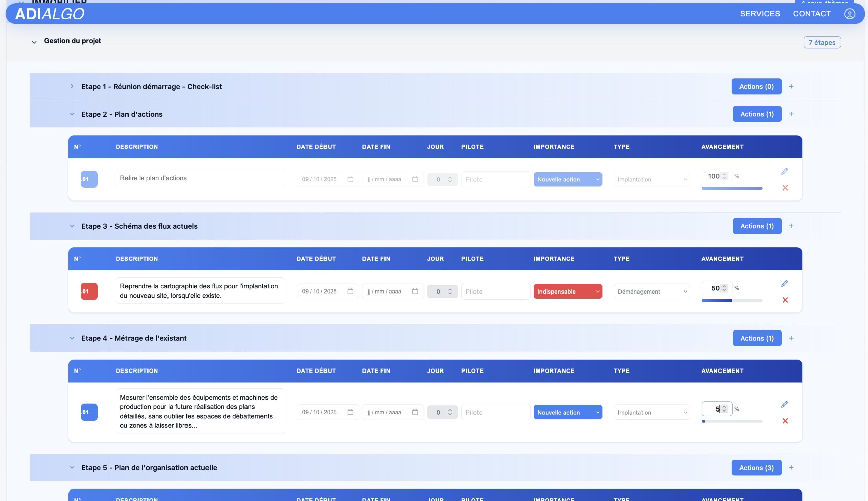Open the SERVICES menu

pyautogui.click(x=759, y=14)
